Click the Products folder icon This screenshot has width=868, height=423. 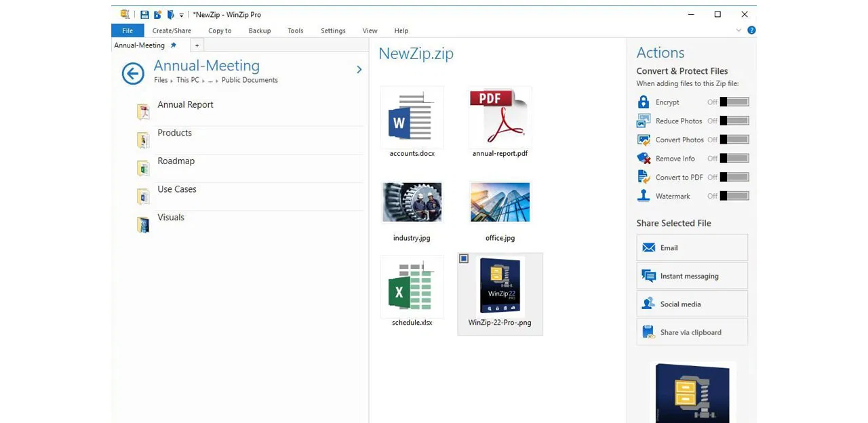142,140
